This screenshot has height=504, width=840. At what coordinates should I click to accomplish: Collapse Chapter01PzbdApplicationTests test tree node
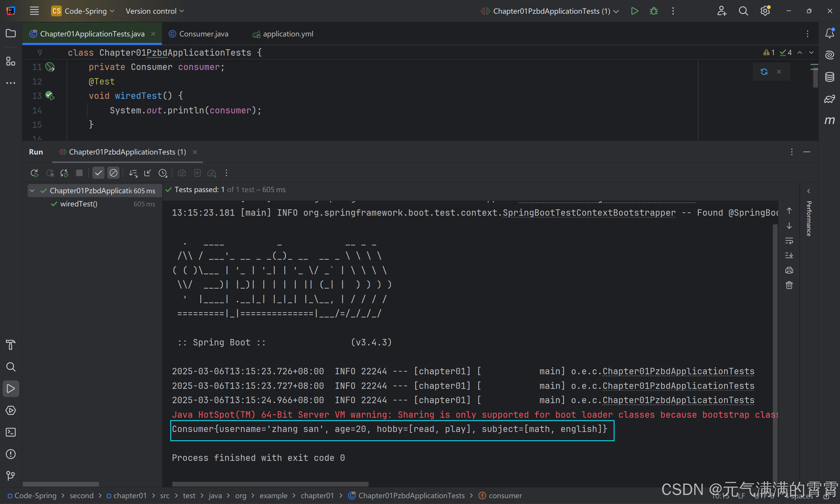32,191
